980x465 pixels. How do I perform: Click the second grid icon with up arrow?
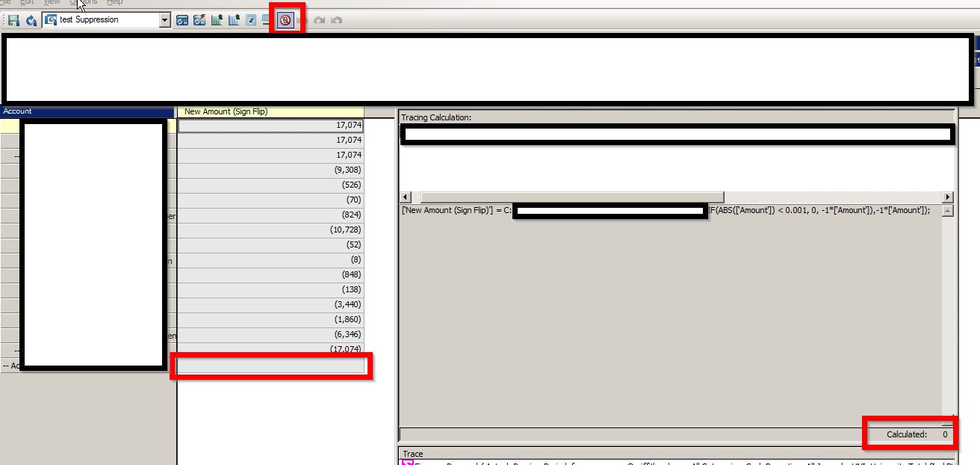click(x=234, y=20)
